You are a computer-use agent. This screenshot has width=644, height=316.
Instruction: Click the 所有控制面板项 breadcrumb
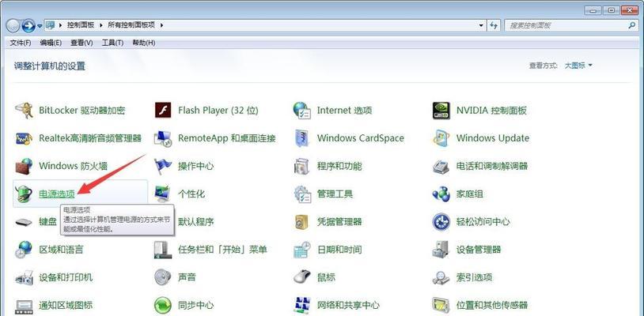point(131,25)
